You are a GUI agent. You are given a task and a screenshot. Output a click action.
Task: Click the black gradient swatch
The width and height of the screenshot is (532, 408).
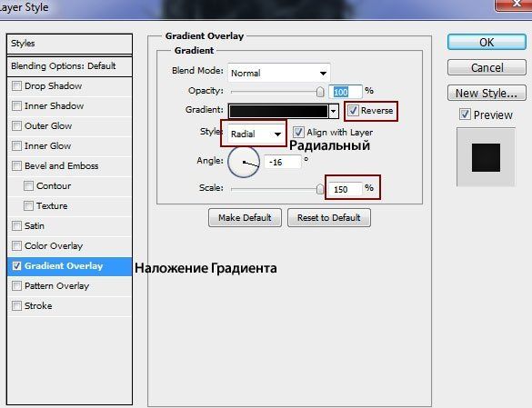click(x=278, y=111)
